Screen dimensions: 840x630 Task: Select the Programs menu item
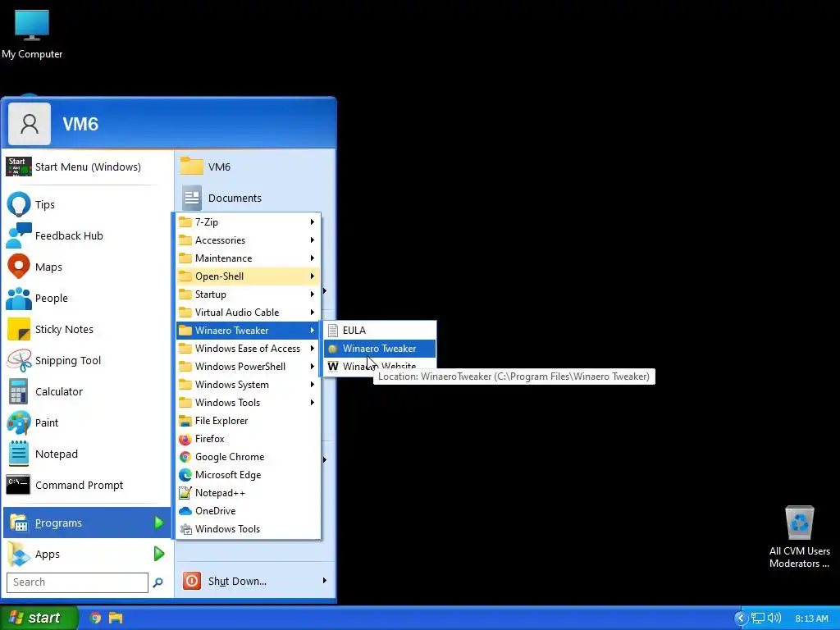(87, 523)
